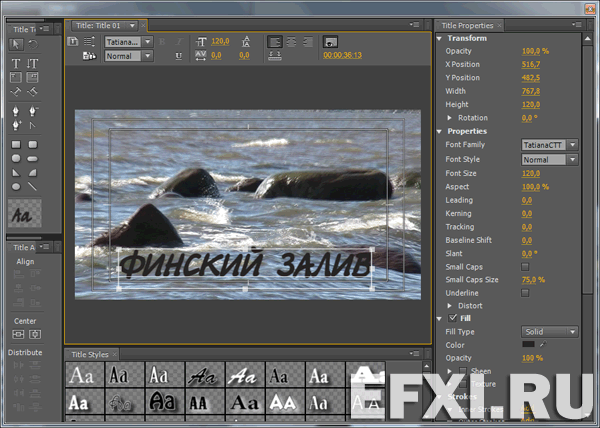Click toolbar font size value 120,0
Screen dimensions: 600x428
[x=220, y=41]
